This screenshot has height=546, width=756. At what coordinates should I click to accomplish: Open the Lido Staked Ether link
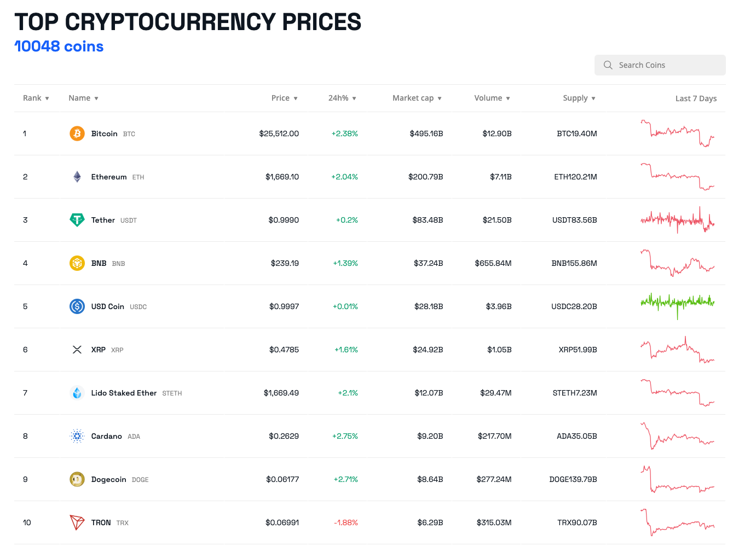click(x=124, y=393)
